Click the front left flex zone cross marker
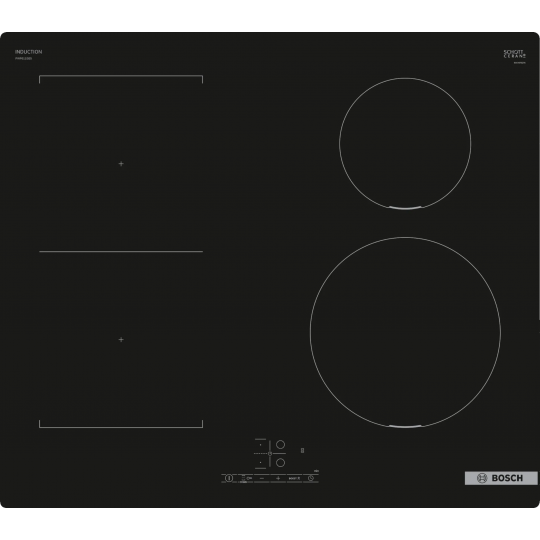The width and height of the screenshot is (540, 540). (x=121, y=340)
